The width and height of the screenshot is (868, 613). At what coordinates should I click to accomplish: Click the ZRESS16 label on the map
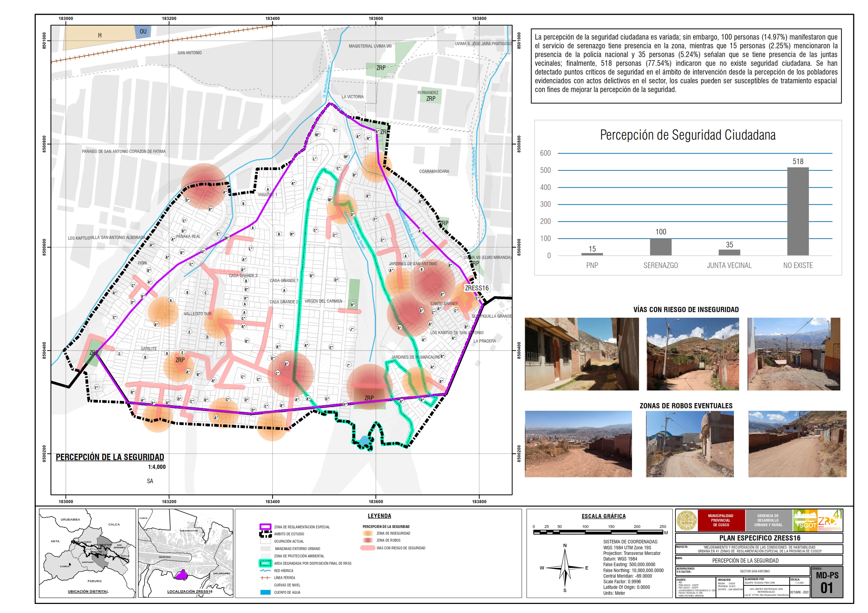(476, 288)
